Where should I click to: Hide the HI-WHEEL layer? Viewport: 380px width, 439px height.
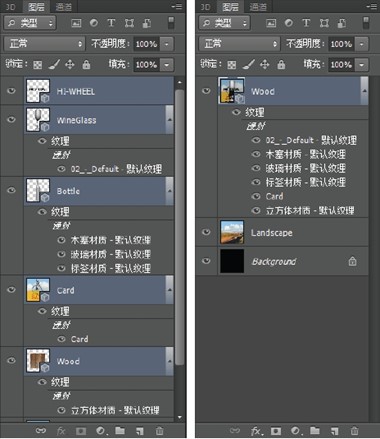11,91
